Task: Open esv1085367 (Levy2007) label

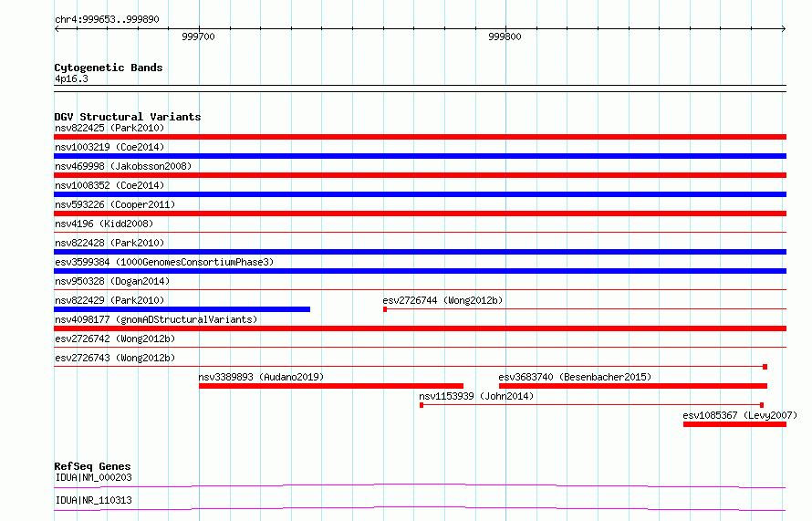Action: coord(740,415)
